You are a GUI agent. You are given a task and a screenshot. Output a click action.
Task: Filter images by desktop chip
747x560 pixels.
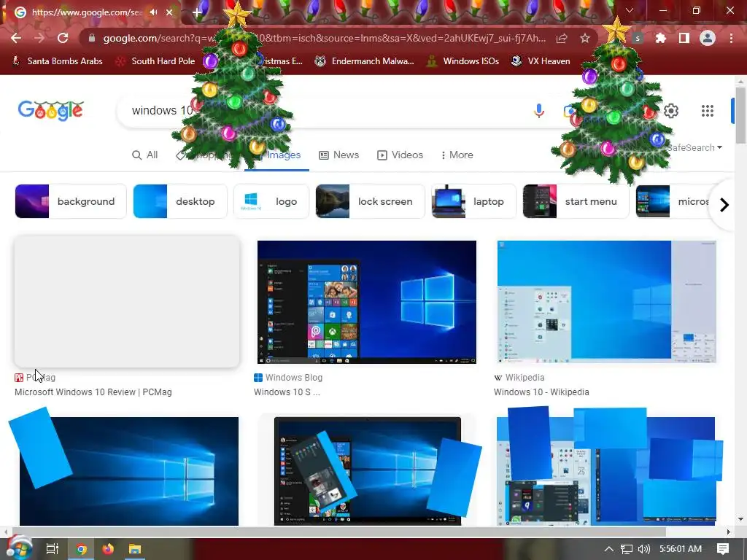click(180, 201)
